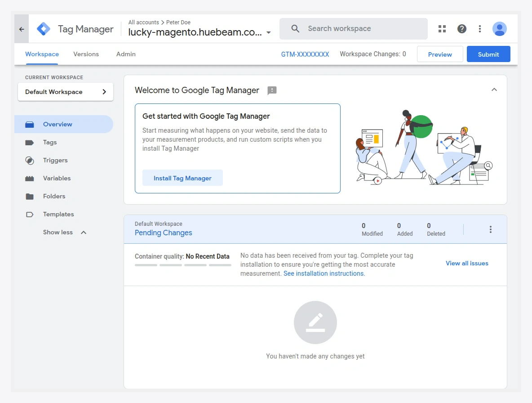This screenshot has height=403, width=532.
Task: Click the 0 Deleted count
Action: [436, 230]
